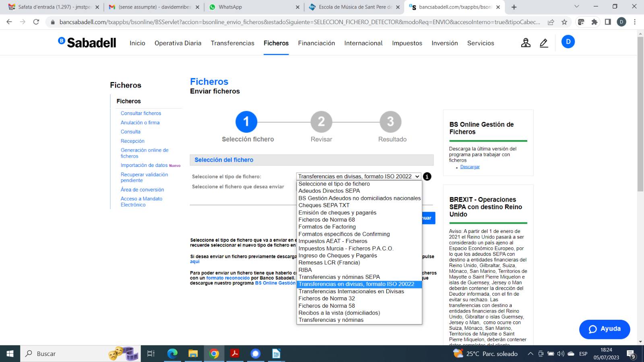644x362 pixels.
Task: Click the blue D account avatar
Action: (568, 42)
